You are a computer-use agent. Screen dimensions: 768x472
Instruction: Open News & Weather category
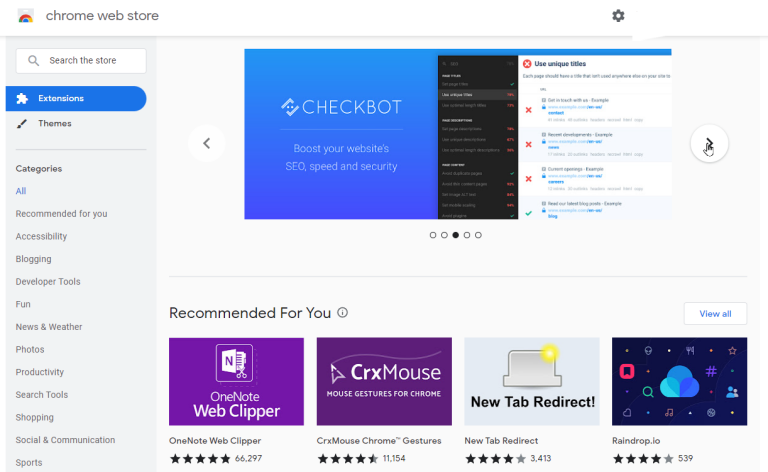click(49, 327)
